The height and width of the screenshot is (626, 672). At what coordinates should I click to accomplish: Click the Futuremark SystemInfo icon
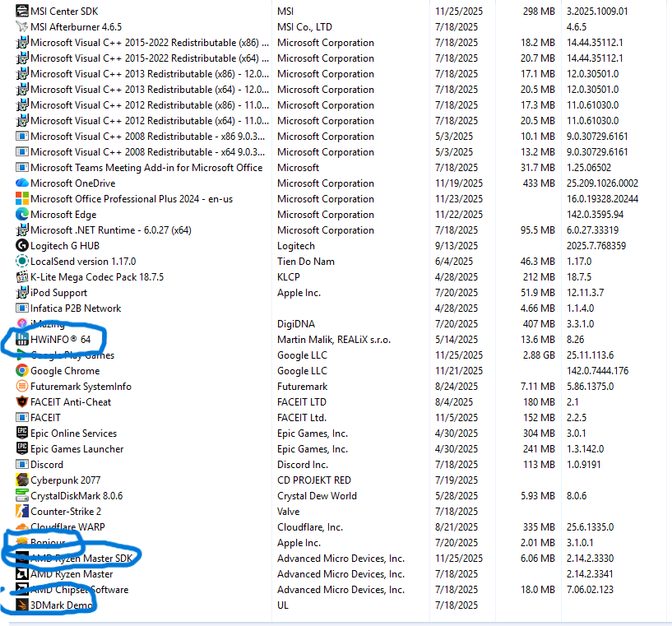point(22,387)
